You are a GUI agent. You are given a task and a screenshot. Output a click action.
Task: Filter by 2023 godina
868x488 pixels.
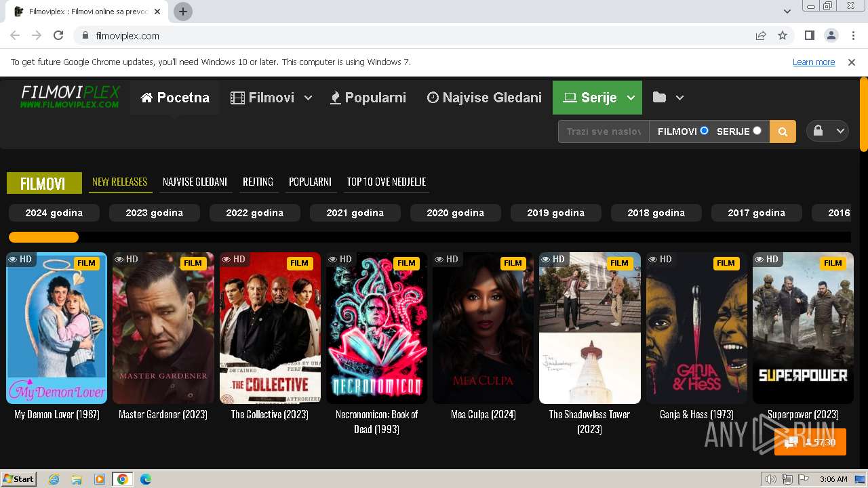[155, 213]
